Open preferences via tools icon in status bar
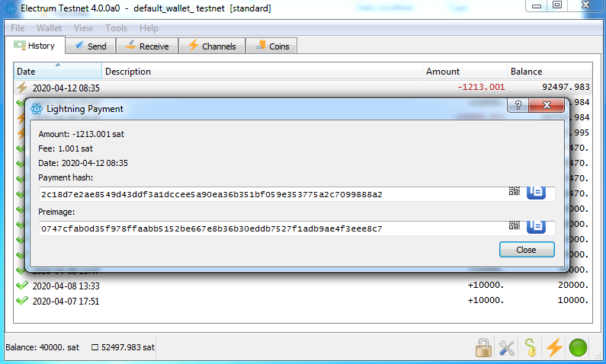Viewport: 606px width, 364px height. click(x=507, y=348)
